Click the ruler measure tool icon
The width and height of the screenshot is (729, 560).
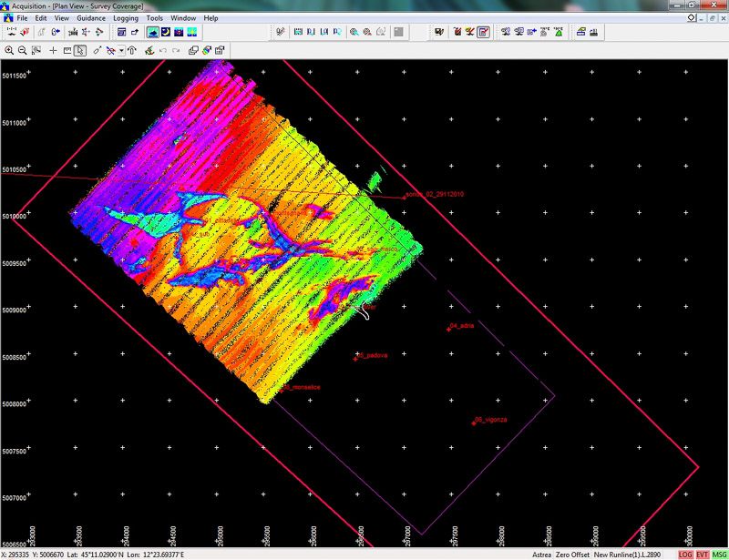(x=67, y=50)
